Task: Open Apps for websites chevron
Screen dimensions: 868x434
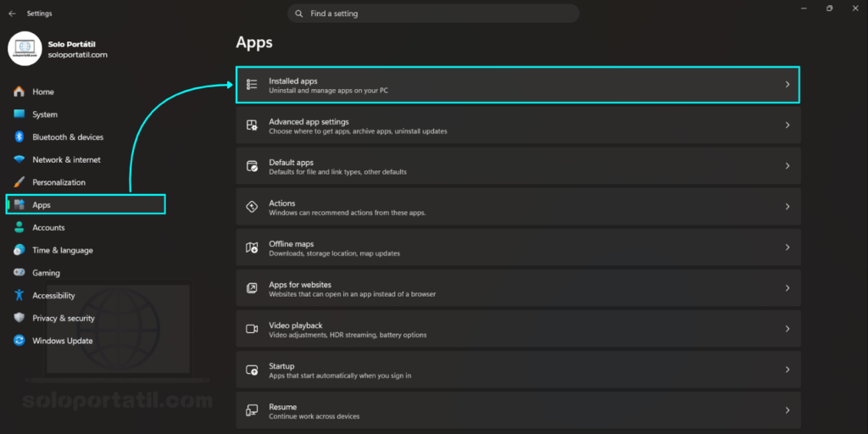Action: [787, 288]
